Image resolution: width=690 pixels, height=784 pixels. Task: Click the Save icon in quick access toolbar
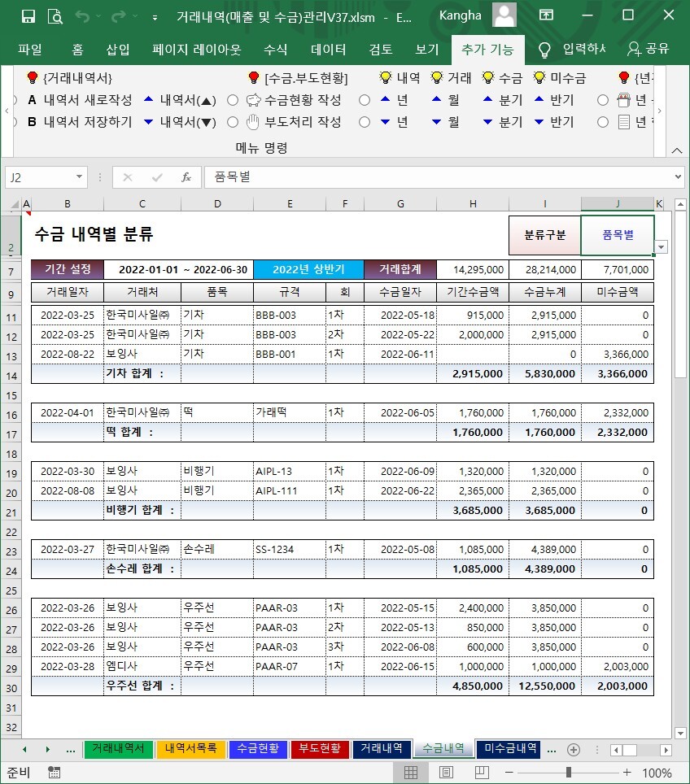28,16
